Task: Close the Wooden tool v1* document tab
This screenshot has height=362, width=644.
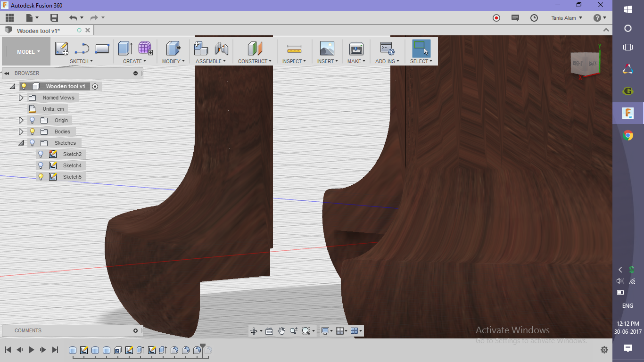Action: click(x=87, y=30)
